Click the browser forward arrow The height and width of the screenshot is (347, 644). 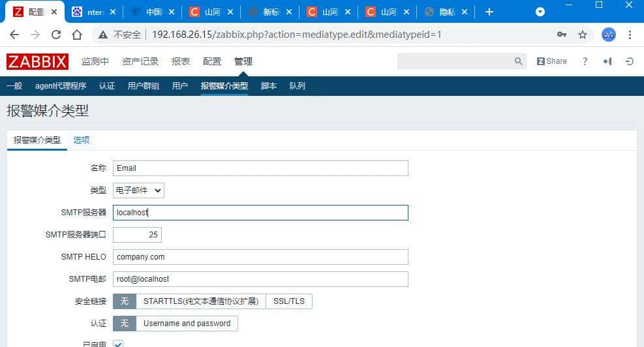[35, 35]
